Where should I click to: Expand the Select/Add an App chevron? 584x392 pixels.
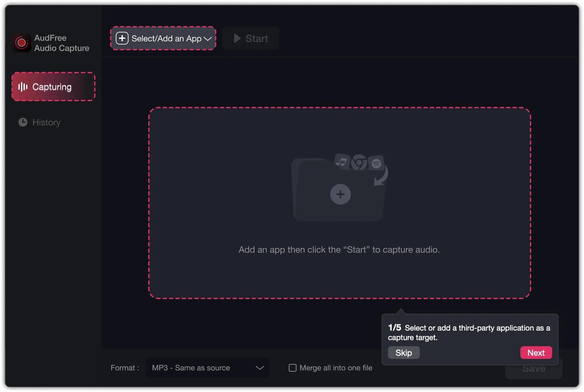coord(208,38)
